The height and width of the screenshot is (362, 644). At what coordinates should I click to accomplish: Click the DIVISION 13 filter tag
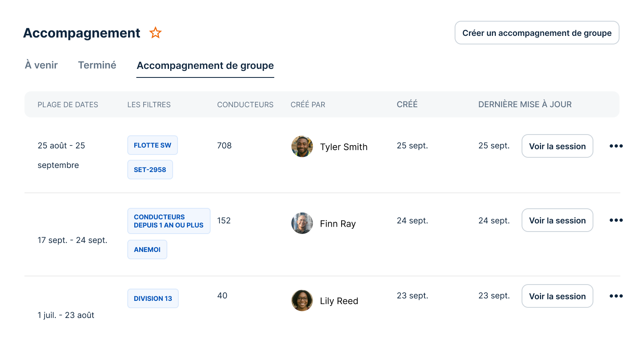(x=153, y=298)
